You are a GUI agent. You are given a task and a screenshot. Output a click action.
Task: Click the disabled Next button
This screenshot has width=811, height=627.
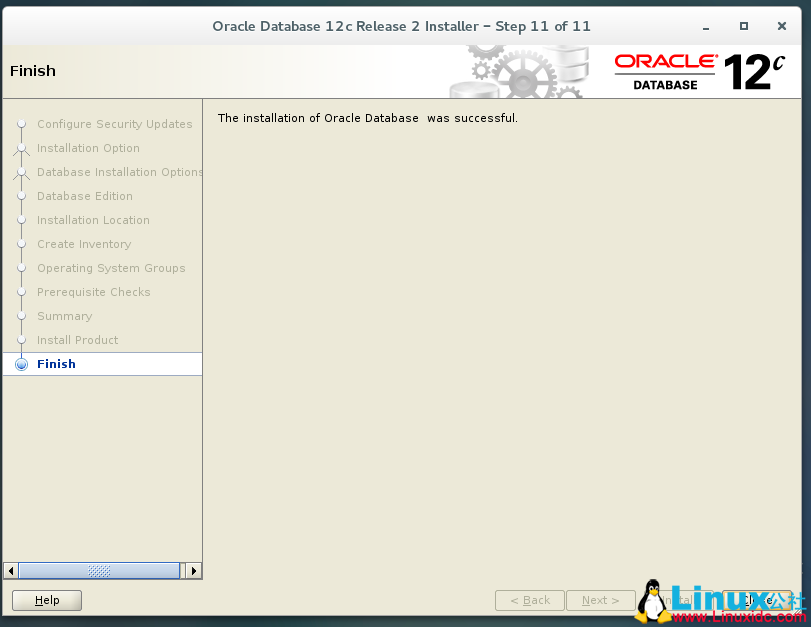600,600
